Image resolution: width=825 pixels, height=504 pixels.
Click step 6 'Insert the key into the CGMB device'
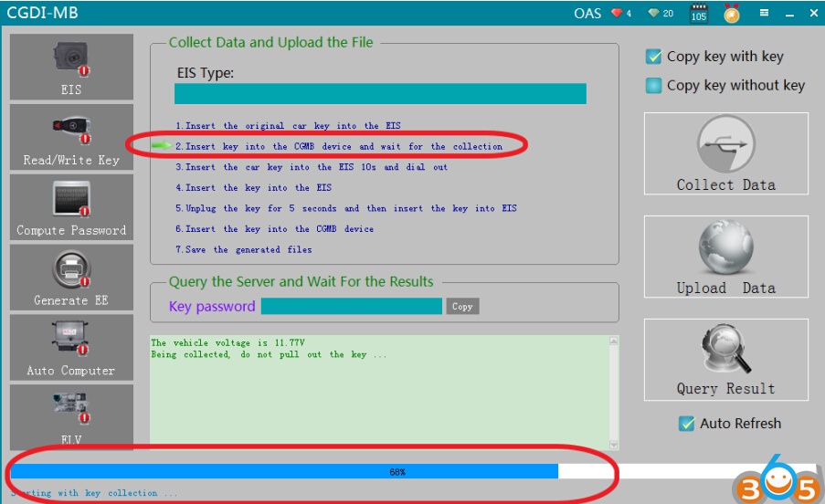pos(275,228)
